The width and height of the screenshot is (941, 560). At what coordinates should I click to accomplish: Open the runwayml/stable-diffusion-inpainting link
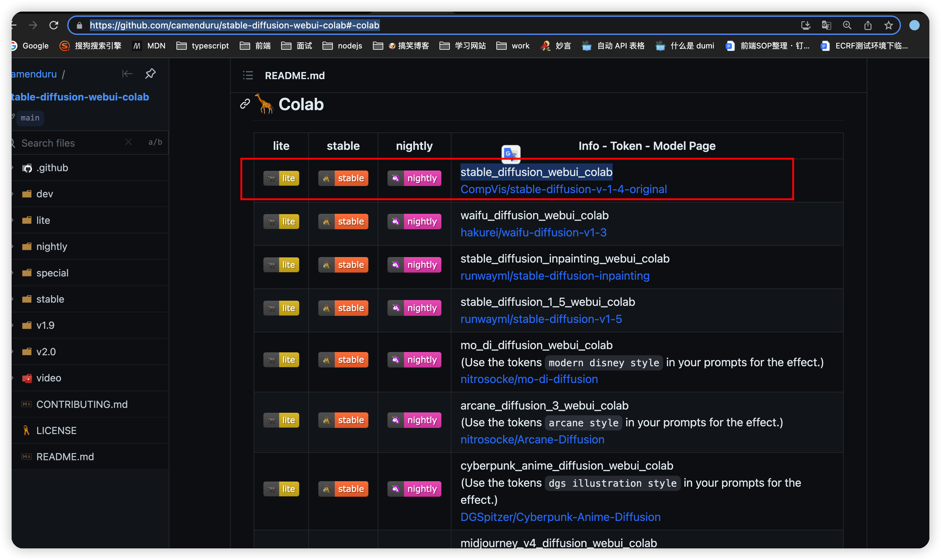[555, 276]
